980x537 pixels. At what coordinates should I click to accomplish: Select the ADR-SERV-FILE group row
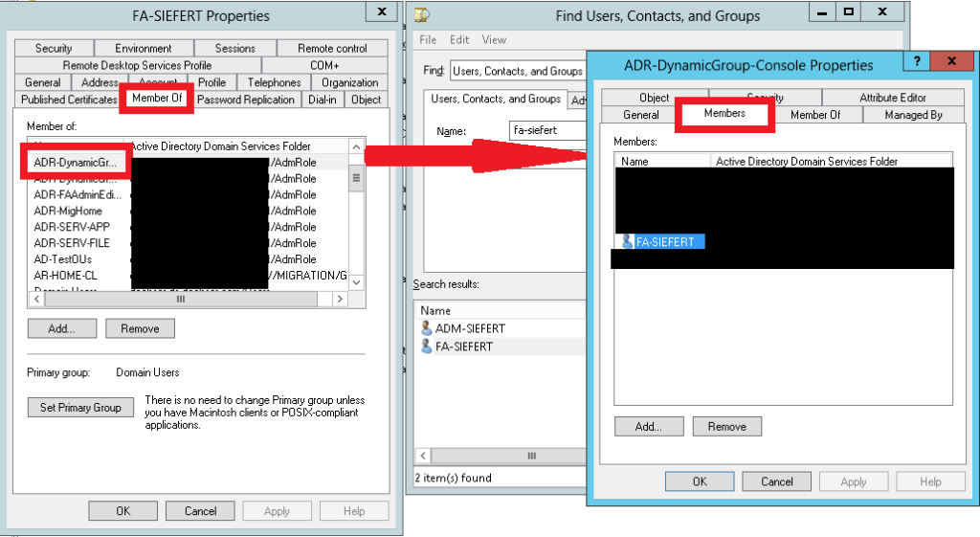pos(71,243)
